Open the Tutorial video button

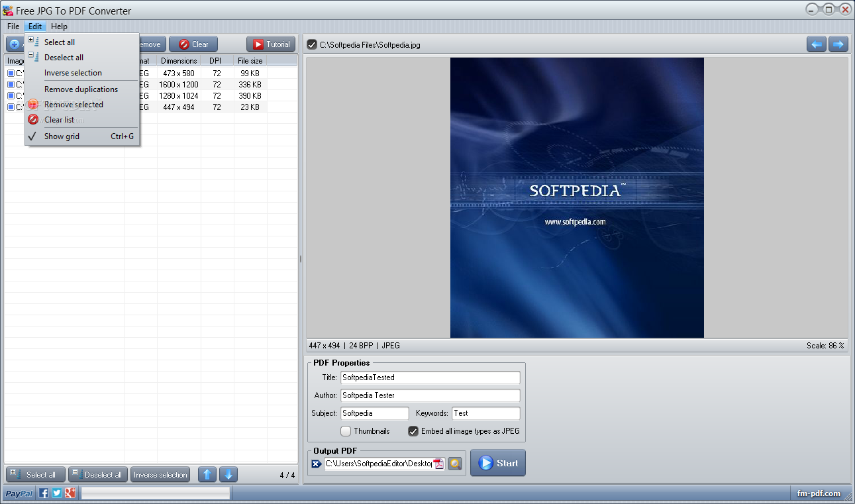[x=271, y=44]
